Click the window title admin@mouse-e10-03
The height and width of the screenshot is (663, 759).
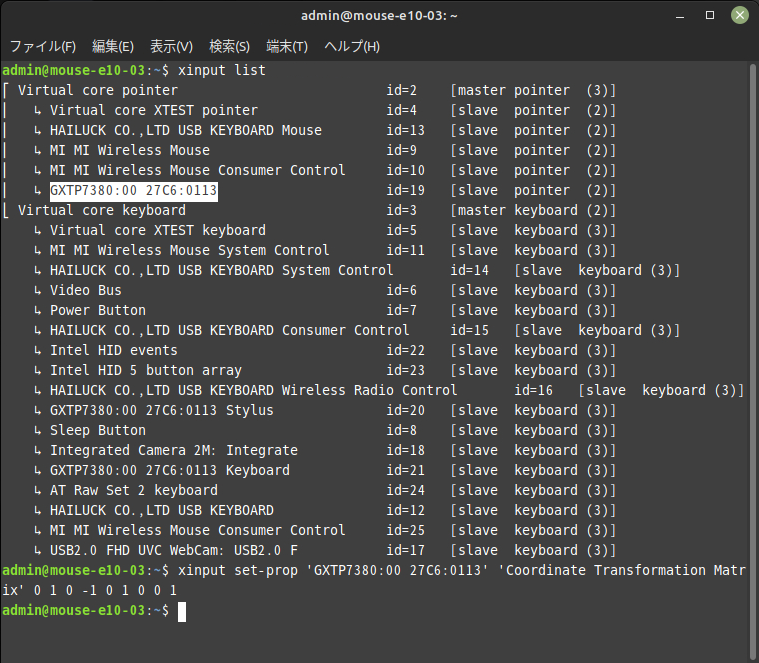[379, 16]
